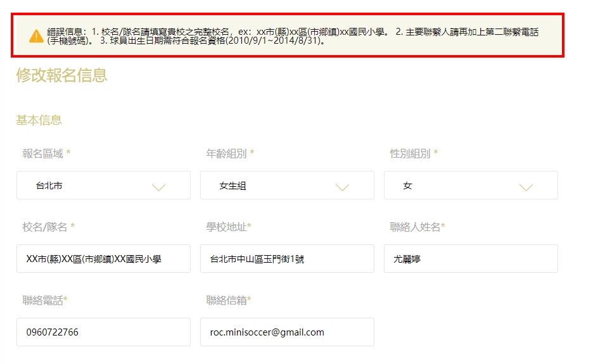The width and height of the screenshot is (605, 364).
Task: Click the chevron arrow in 性別組別 field
Action: 526,187
